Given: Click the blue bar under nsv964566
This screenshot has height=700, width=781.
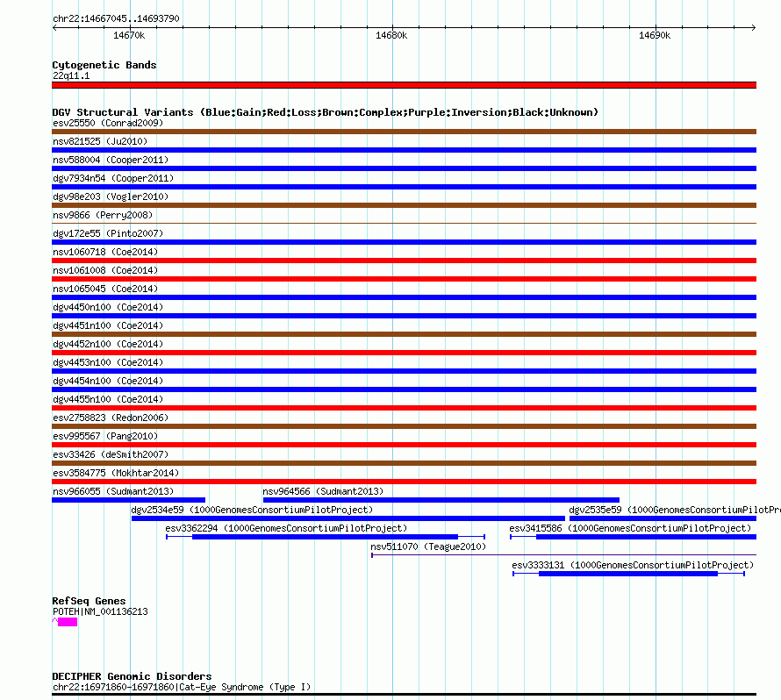Looking at the screenshot, I should point(441,500).
